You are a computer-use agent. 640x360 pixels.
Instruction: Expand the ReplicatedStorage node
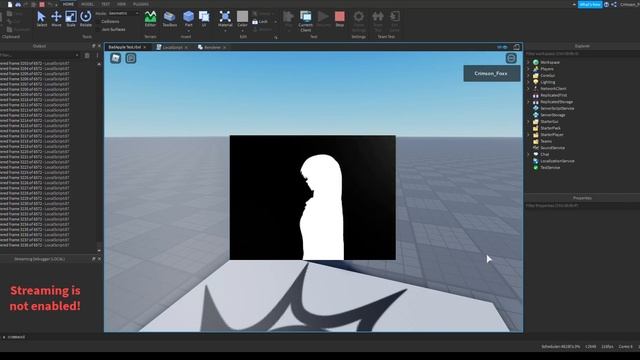529,102
